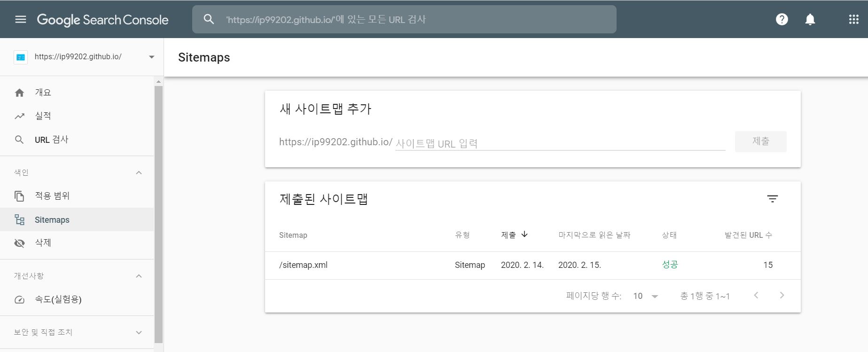
Task: Open 실적 in the sidebar
Action: (77, 116)
